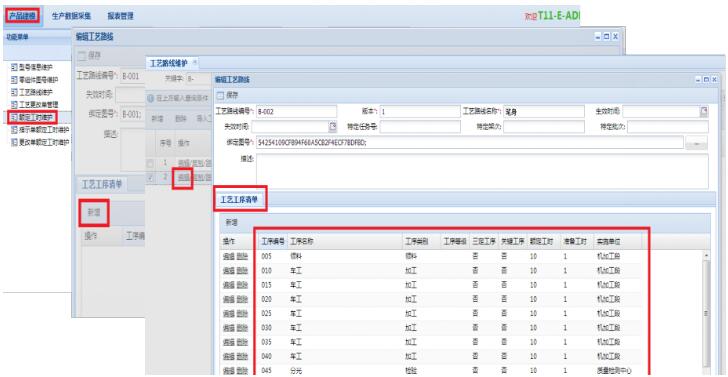Focus the 绑定图号 field in front dialog
728x377 pixels.
[469, 143]
